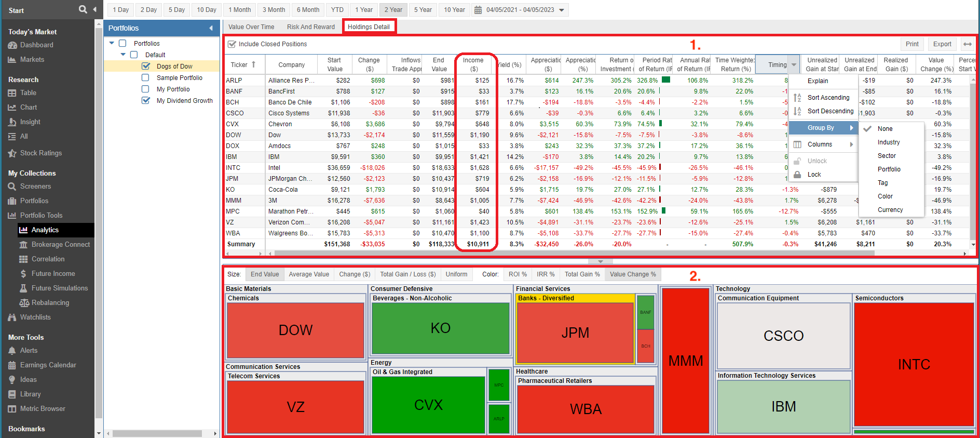The image size is (980, 438).
Task: Switch to the Value Over Time tab
Action: point(251,27)
